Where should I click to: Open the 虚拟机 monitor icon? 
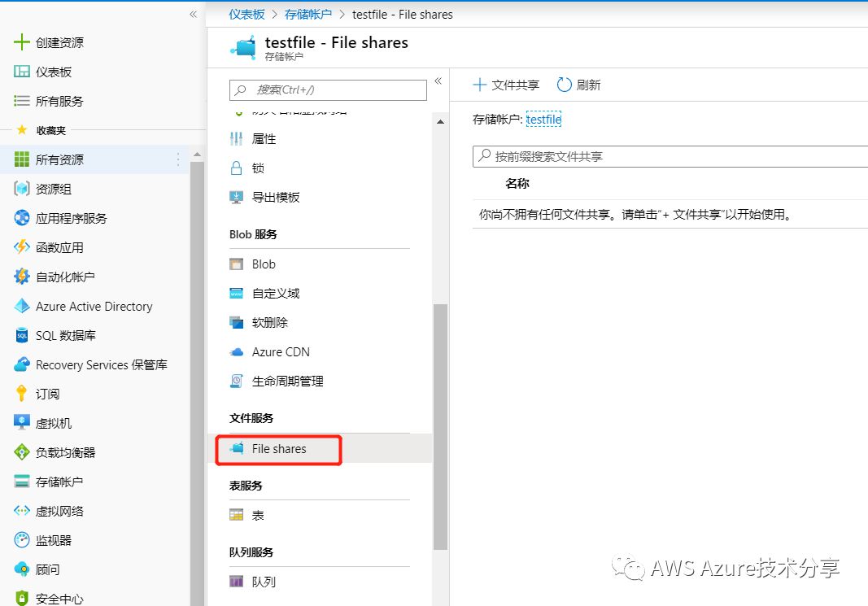click(x=22, y=423)
